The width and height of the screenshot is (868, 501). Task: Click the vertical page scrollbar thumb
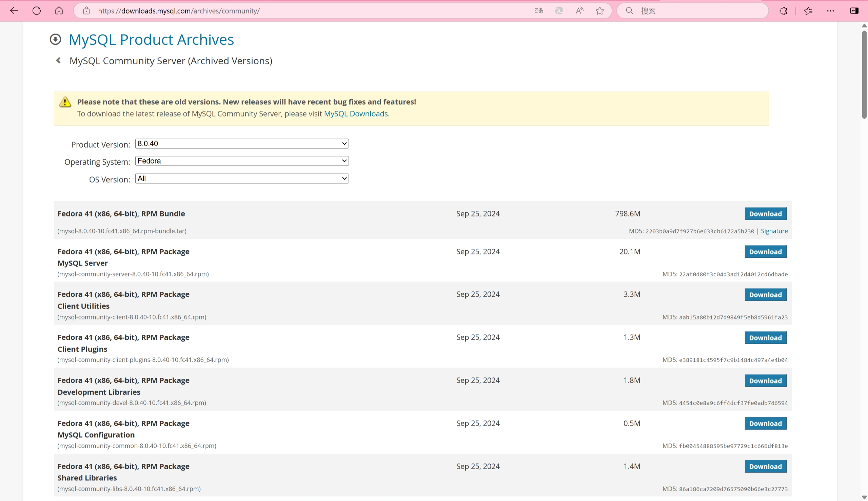(x=864, y=74)
